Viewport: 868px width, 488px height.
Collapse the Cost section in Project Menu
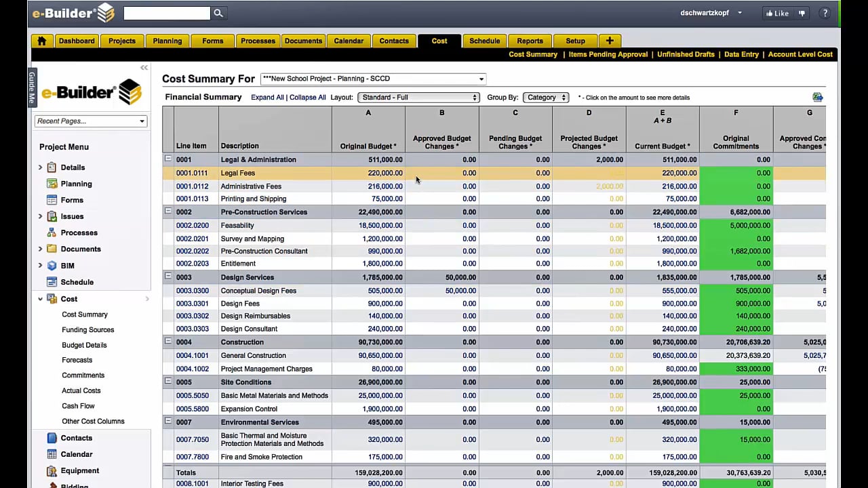click(40, 299)
